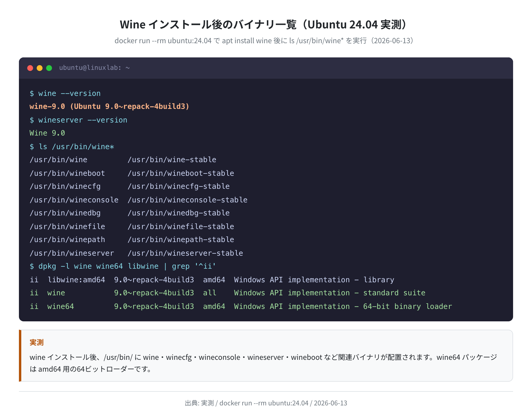Click the output 'wine-9.0 (Ubuntu 9.0~repack-4build3)'
The width and height of the screenshot is (532, 419).
109,107
